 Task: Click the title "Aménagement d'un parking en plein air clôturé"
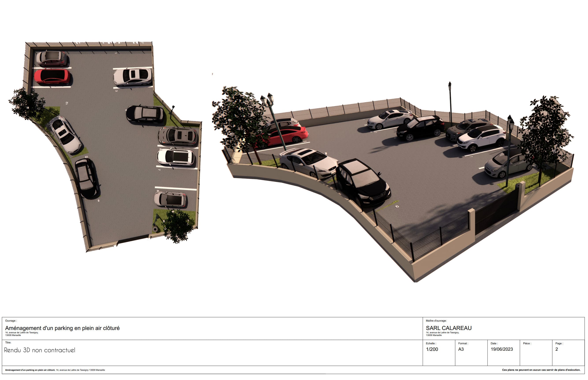[62, 328]
